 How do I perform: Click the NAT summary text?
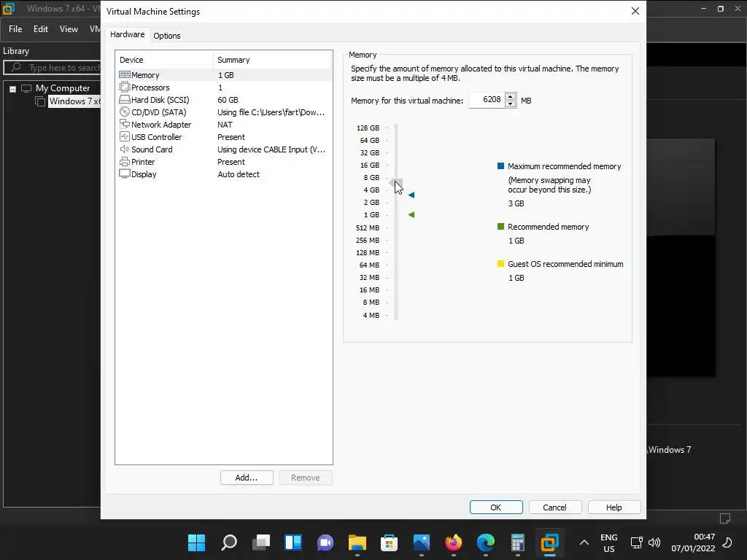(225, 125)
